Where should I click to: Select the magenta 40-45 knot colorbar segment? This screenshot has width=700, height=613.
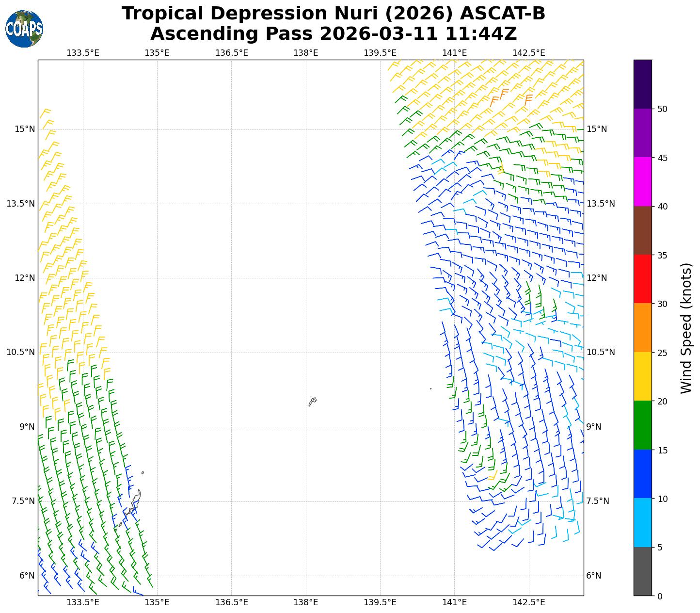tap(643, 182)
